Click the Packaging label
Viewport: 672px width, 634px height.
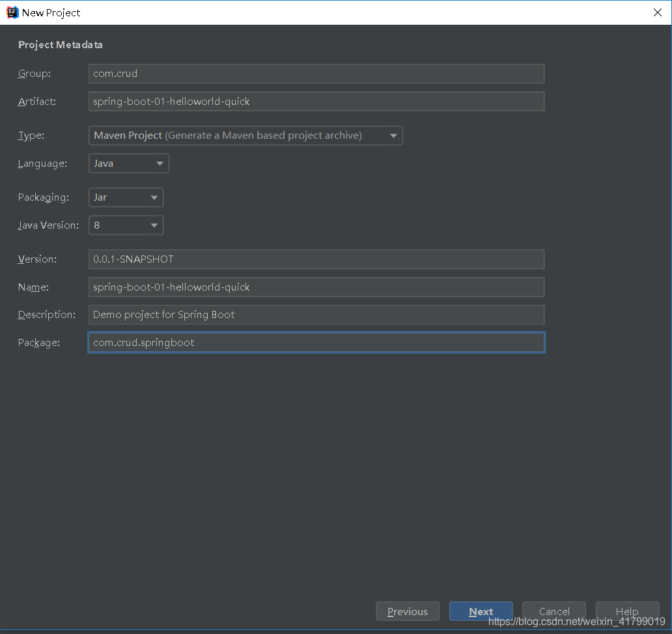43,197
